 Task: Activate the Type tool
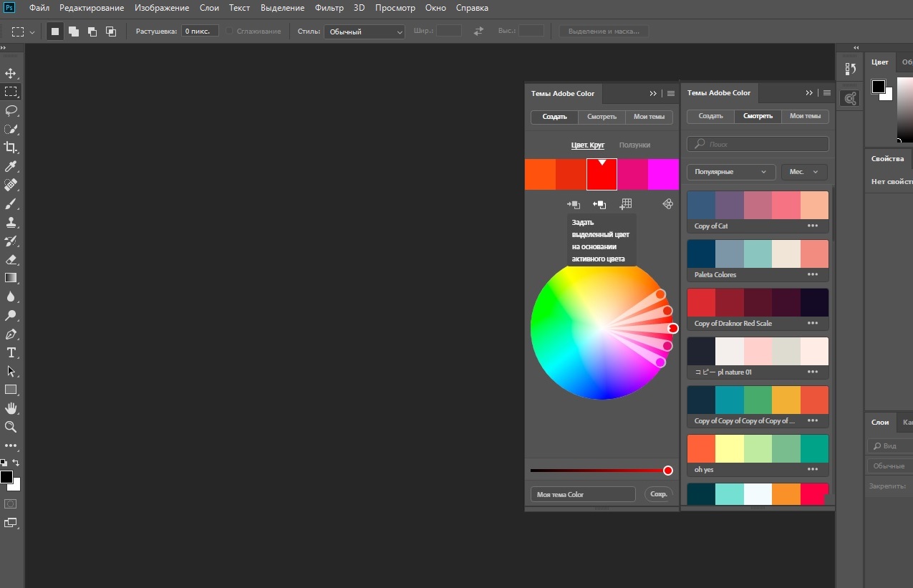click(11, 352)
